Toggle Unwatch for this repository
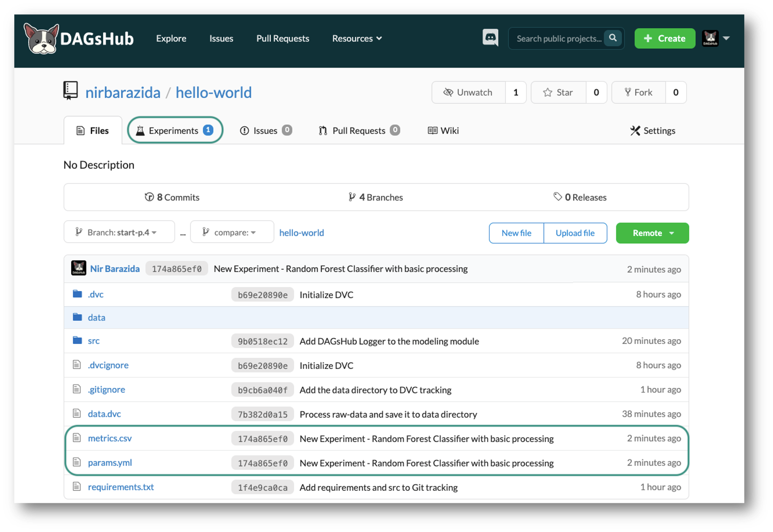Image resolution: width=773 pixels, height=532 pixels. [468, 93]
